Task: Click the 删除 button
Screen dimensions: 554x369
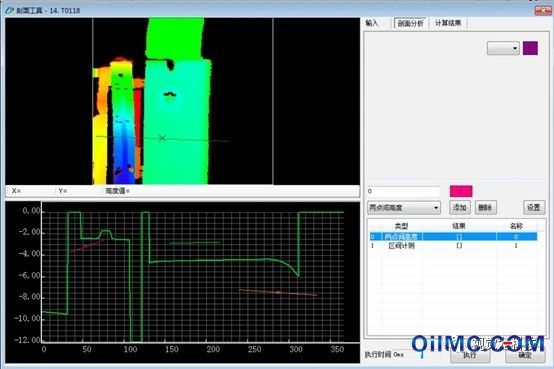Action: (x=485, y=207)
